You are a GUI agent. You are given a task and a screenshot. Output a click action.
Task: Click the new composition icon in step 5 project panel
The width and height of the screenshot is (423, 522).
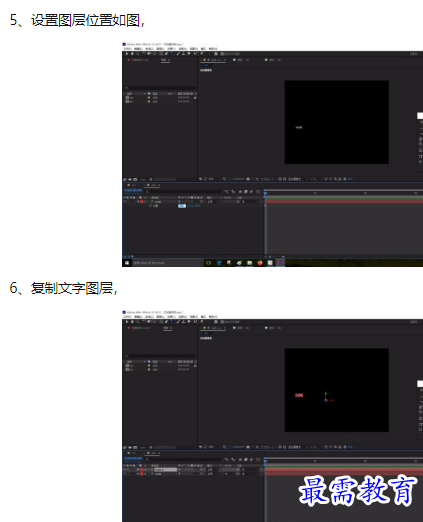(x=135, y=179)
